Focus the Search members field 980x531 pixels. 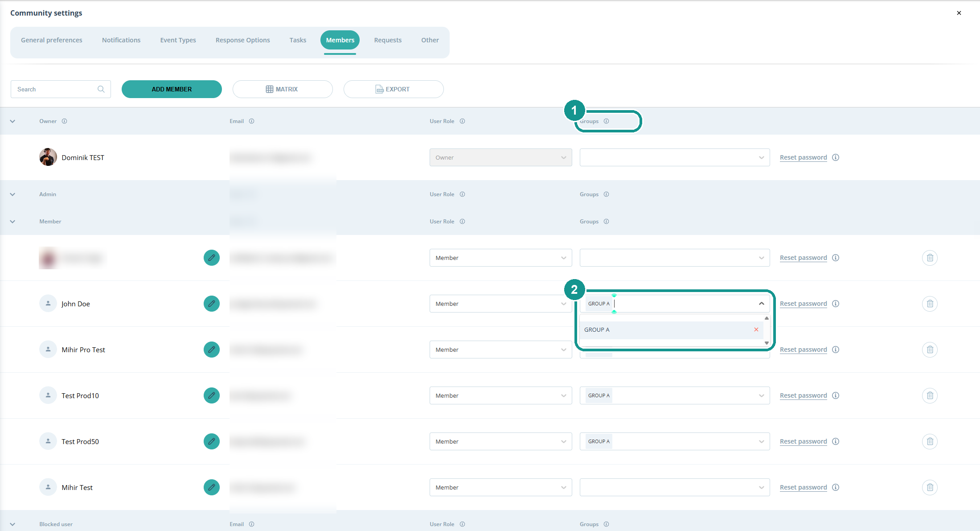click(x=61, y=89)
